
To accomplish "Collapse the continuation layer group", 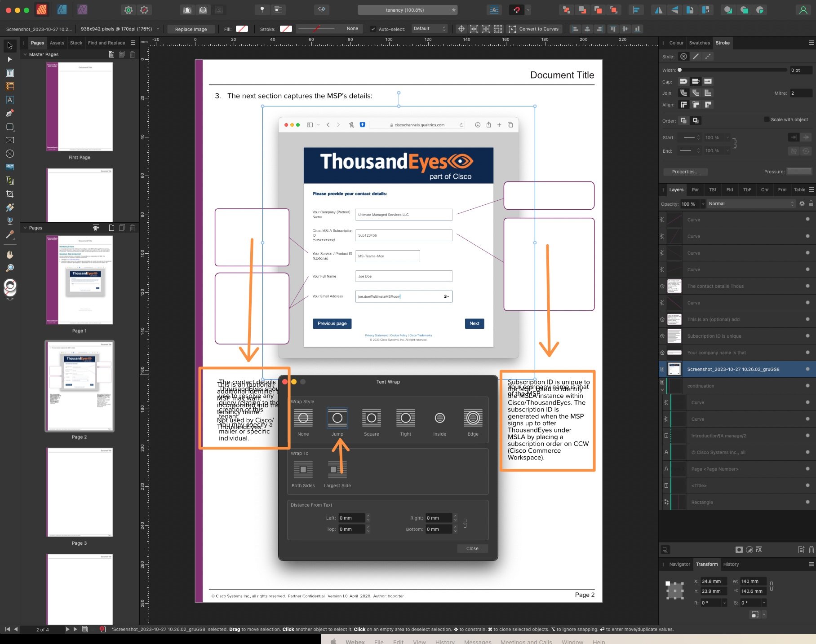I will click(662, 389).
